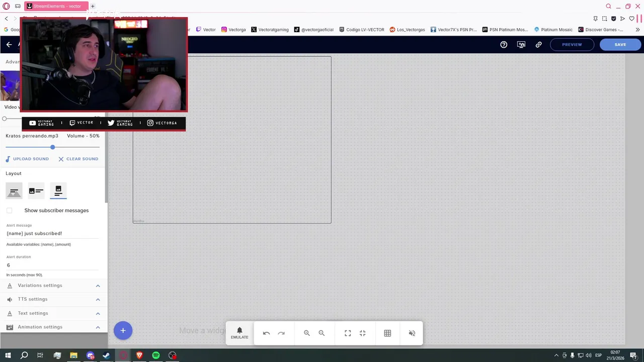644x362 pixels.
Task: Save the overlay with SAVE button
Action: tap(620, 44)
